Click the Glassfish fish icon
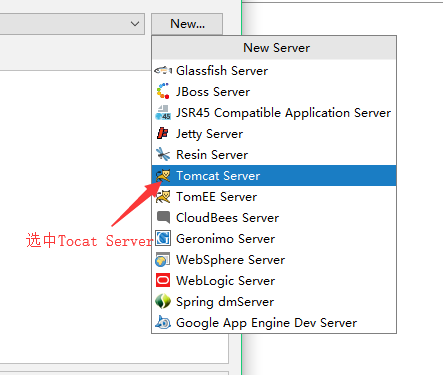Image resolution: width=443 pixels, height=375 pixels. coord(163,70)
